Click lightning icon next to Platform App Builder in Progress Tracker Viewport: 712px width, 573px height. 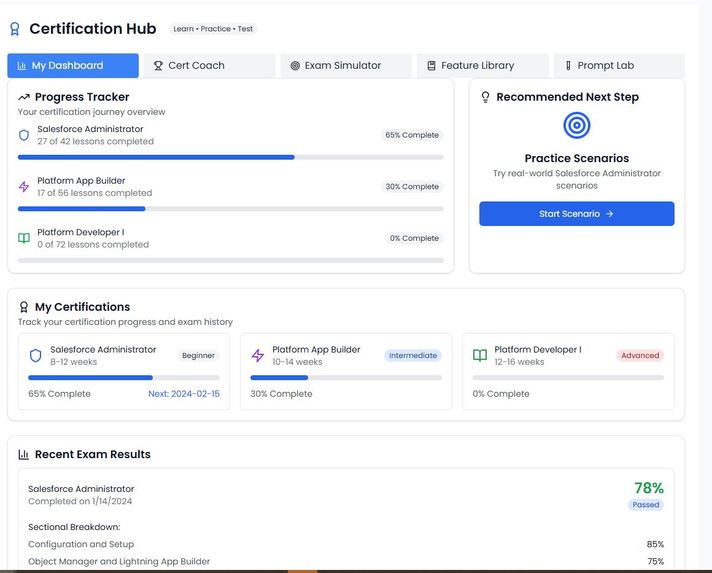click(x=24, y=187)
